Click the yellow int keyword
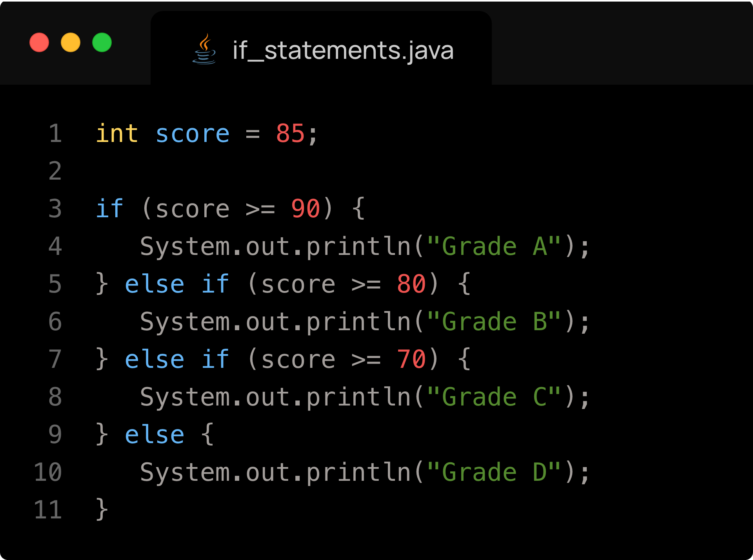Screen dimensions: 753x560 coord(117,134)
